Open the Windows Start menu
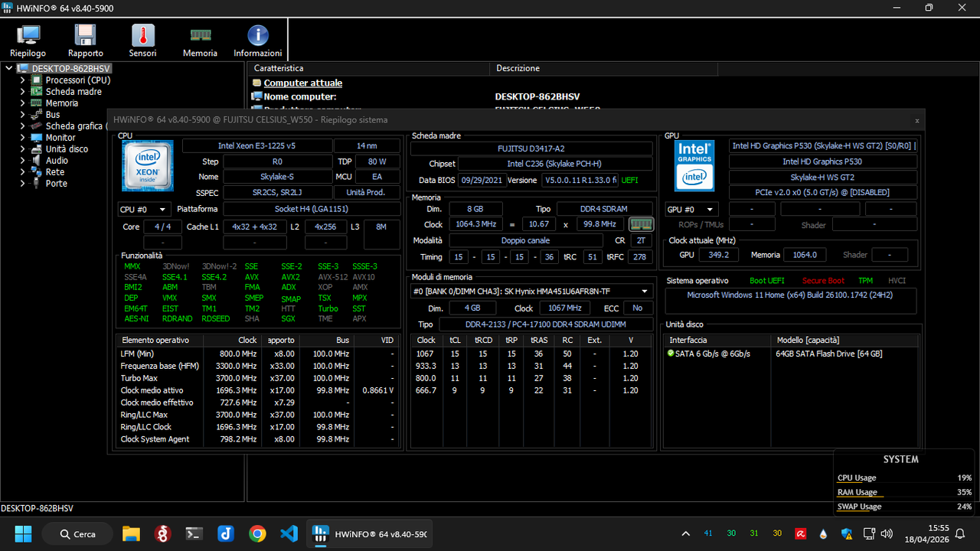The image size is (980, 551). point(23,533)
